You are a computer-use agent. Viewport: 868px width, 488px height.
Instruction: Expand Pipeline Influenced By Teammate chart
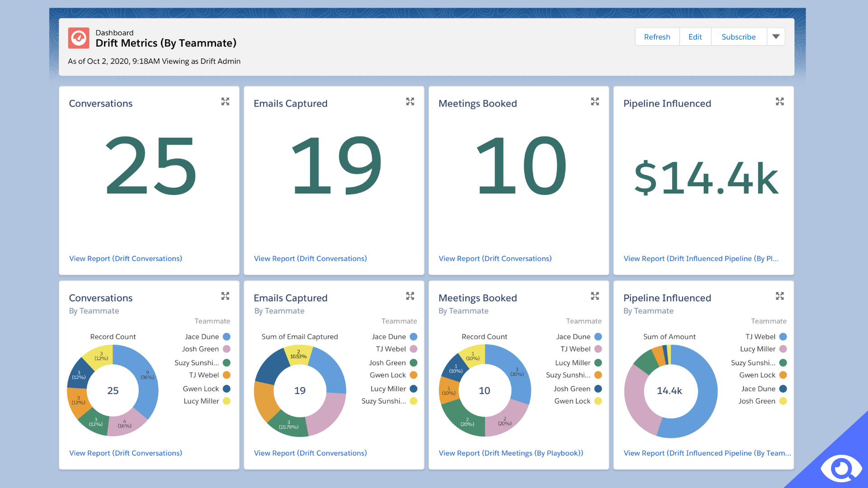pos(780,296)
